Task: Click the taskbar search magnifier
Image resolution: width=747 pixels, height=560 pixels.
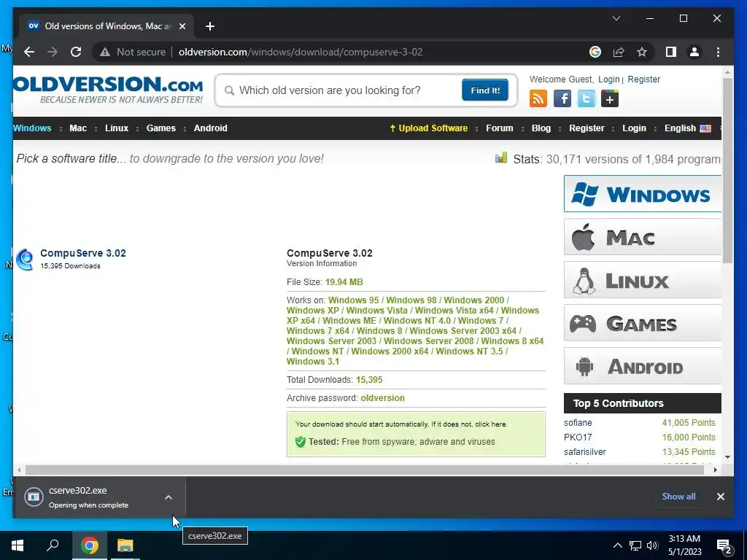Action: (x=53, y=545)
